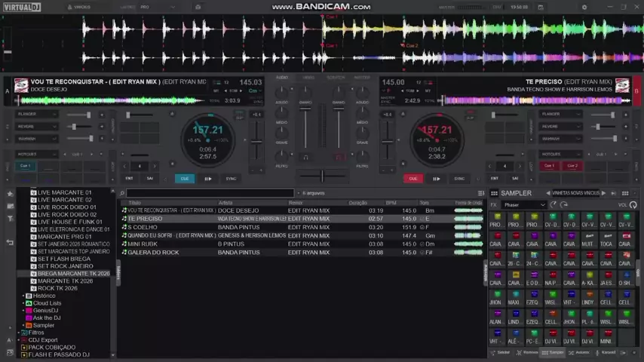644x362 pixels.
Task: Select the Sampler tab at bottom right
Action: click(554, 352)
